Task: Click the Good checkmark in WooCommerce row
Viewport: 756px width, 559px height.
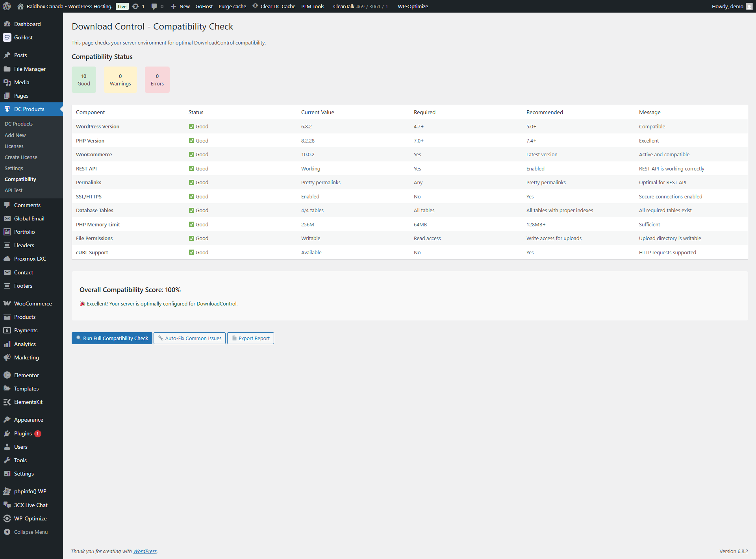Action: 191,154
